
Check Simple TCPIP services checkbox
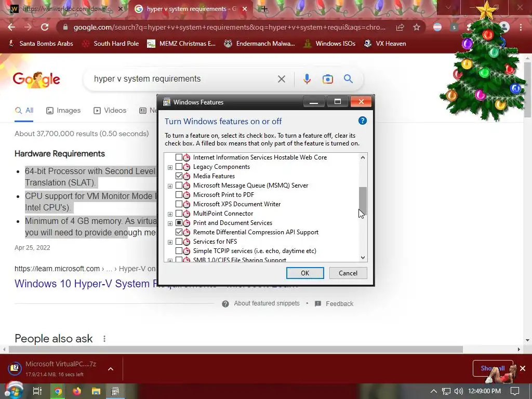(179, 251)
